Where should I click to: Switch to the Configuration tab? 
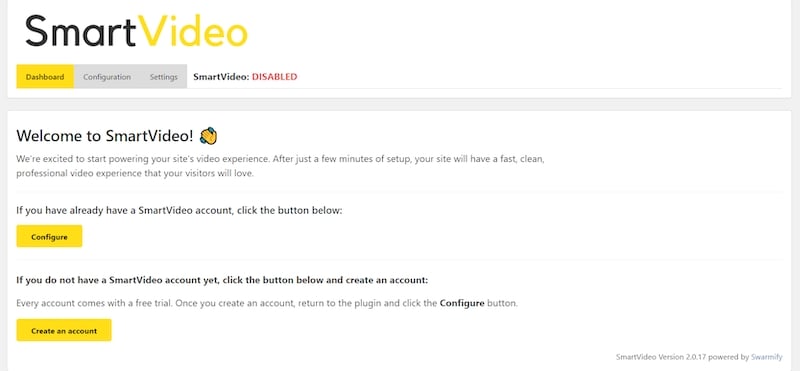point(107,77)
